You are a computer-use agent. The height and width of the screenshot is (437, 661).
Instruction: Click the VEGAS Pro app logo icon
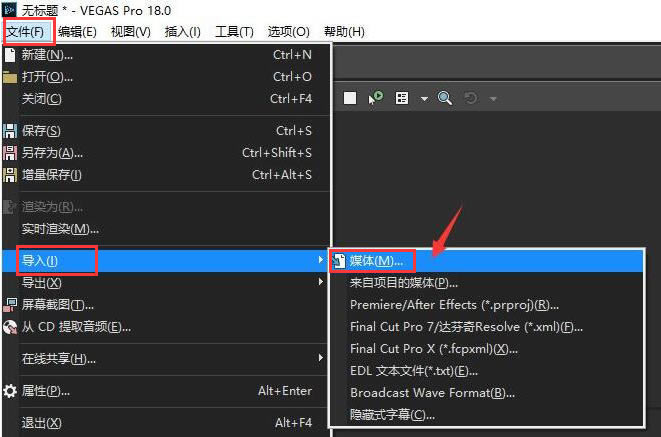coord(10,9)
